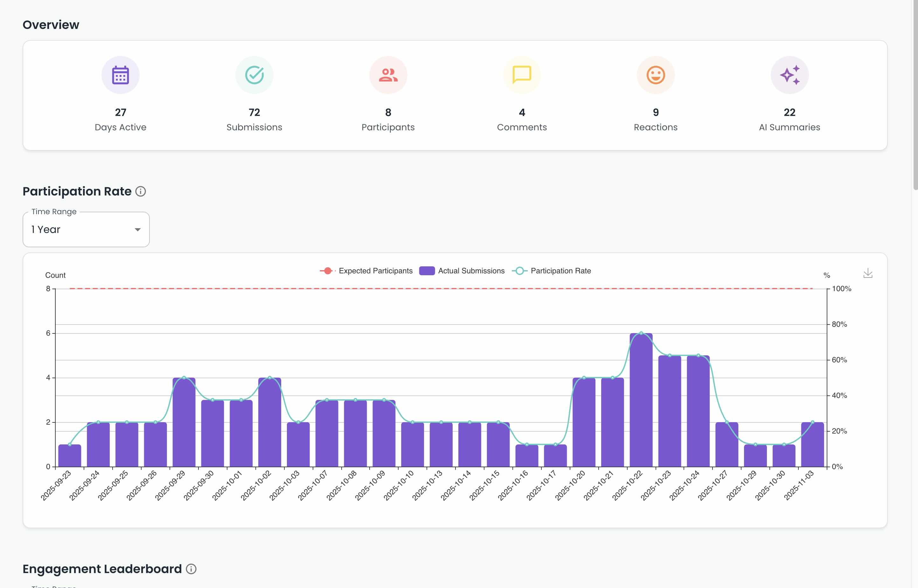
Task: Select the Expected Participants legend label
Action: pyautogui.click(x=376, y=271)
